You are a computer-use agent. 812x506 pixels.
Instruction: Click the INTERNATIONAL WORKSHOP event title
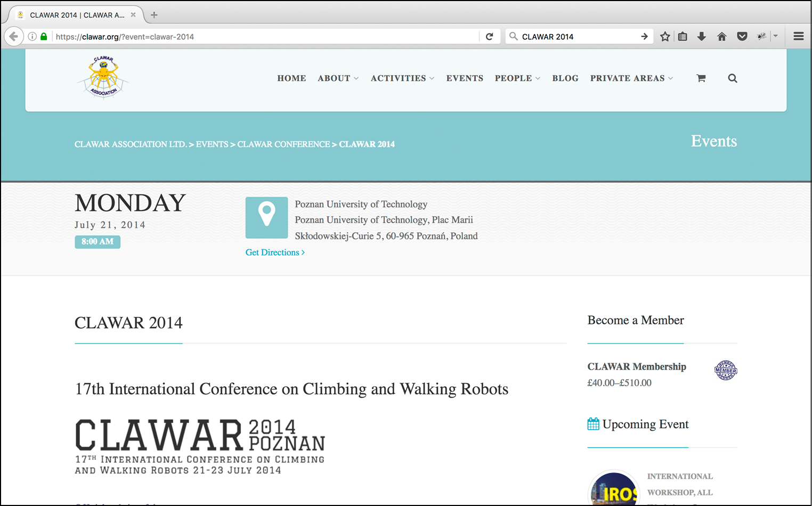click(x=680, y=484)
